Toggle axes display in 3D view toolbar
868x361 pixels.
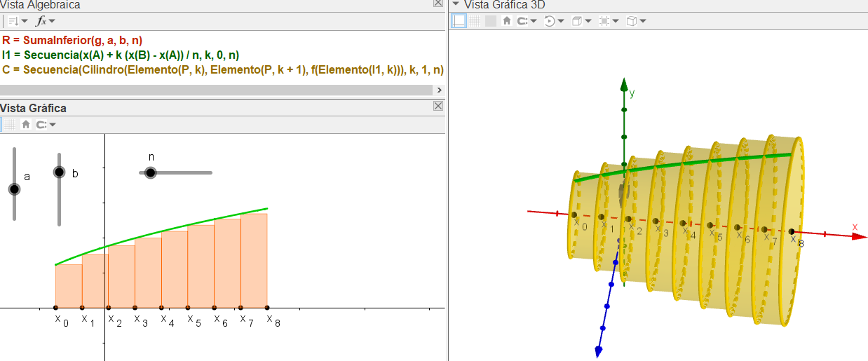(x=459, y=21)
